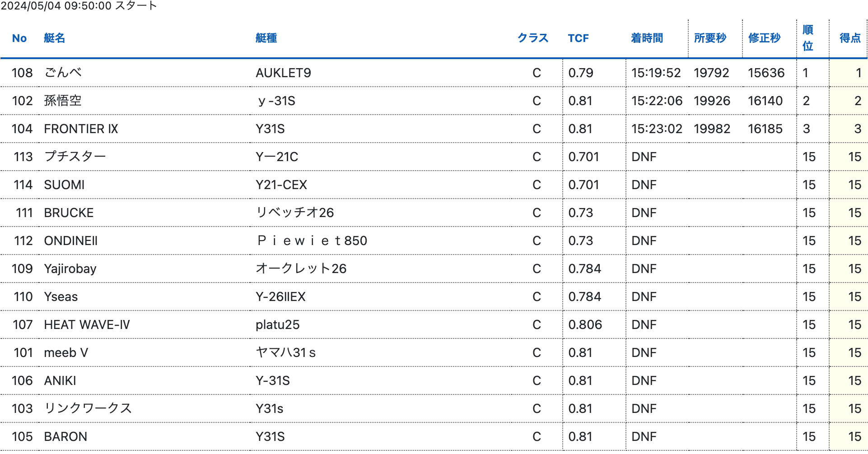Screen dimensions: 868x454
Task: Select the boat name ごんべ
Action: (x=63, y=73)
